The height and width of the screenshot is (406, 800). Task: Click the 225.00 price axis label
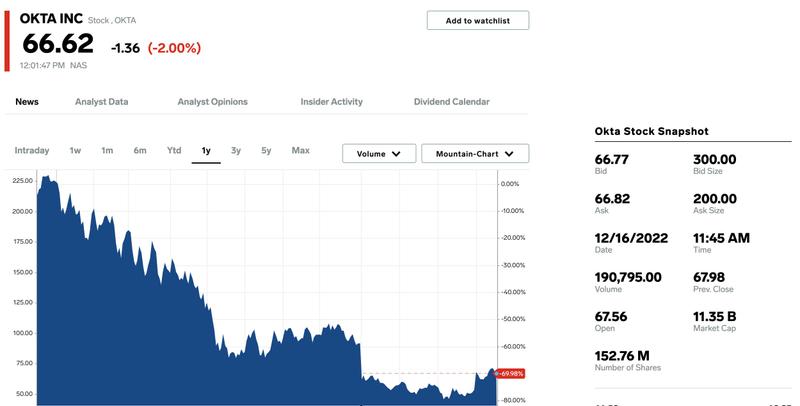(22, 181)
